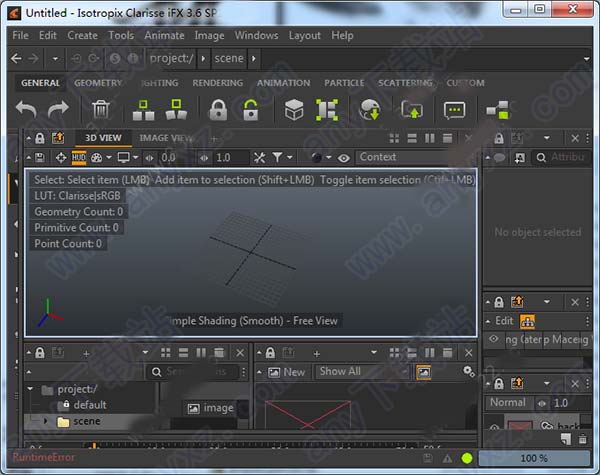The image size is (600, 475).
Task: Toggle the lock on the 3D view panel header
Action: (x=39, y=138)
